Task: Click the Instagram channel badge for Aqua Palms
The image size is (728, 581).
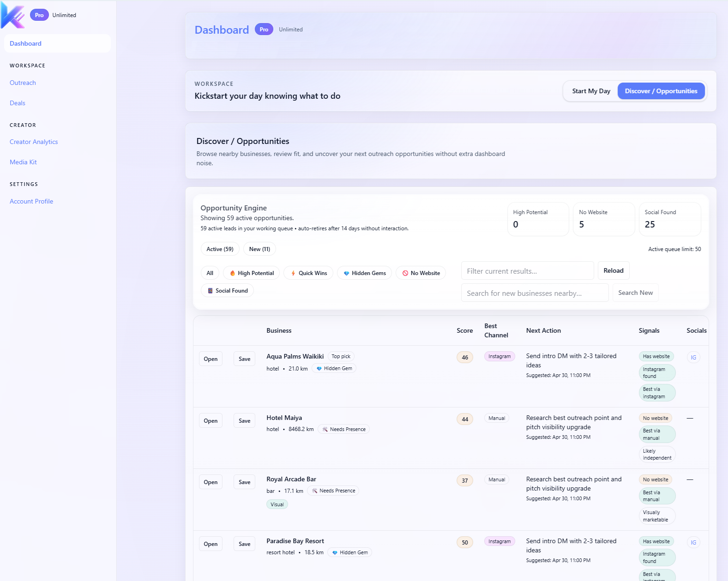Action: tap(499, 357)
